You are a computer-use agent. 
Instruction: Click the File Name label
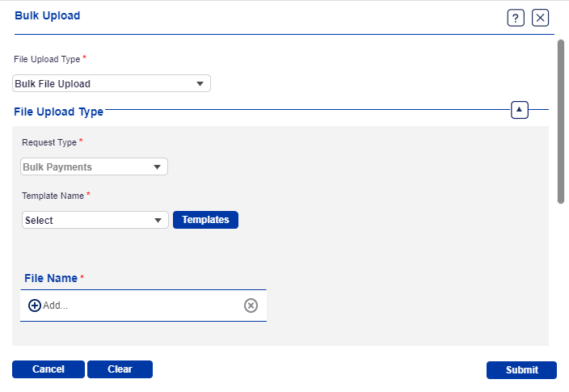tap(51, 278)
